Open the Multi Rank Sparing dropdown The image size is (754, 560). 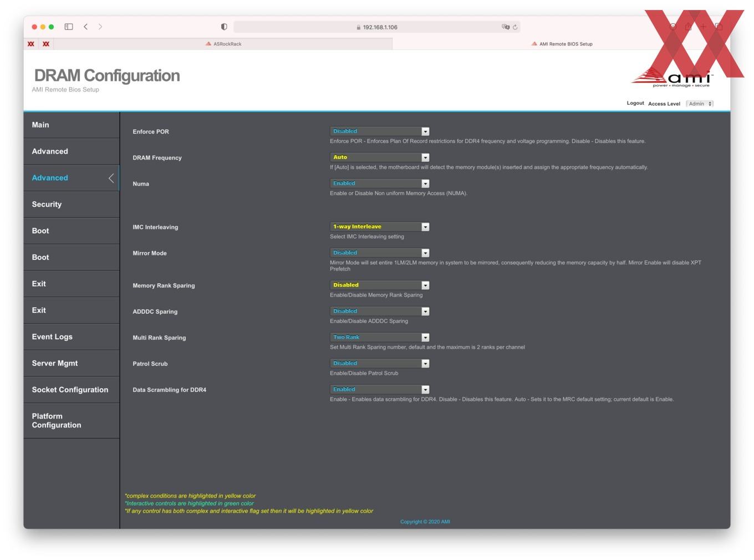click(x=380, y=337)
